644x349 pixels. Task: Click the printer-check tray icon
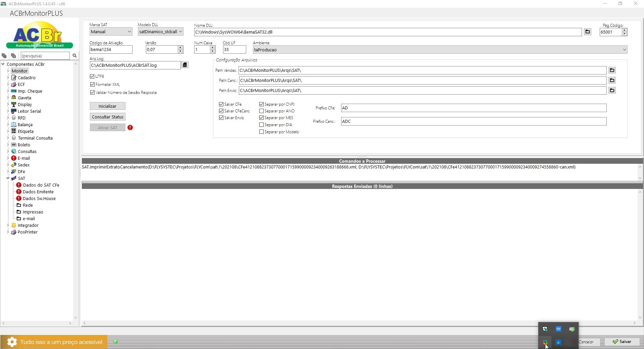(x=572, y=329)
